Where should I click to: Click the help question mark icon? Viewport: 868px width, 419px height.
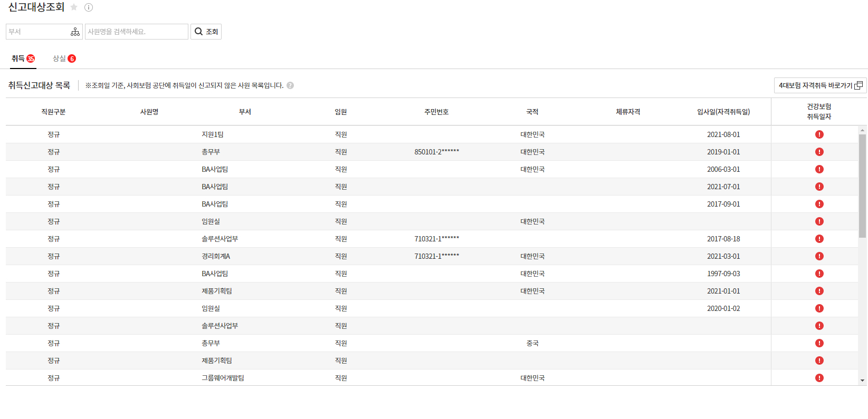click(x=290, y=85)
